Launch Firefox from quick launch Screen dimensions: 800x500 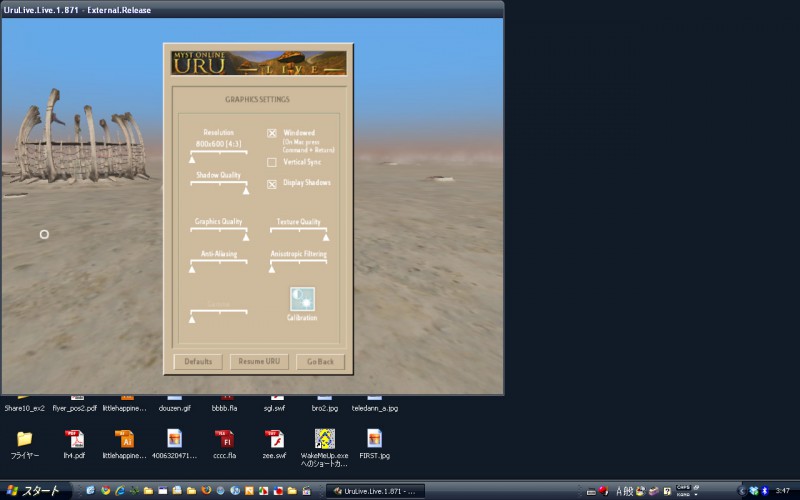pos(206,491)
